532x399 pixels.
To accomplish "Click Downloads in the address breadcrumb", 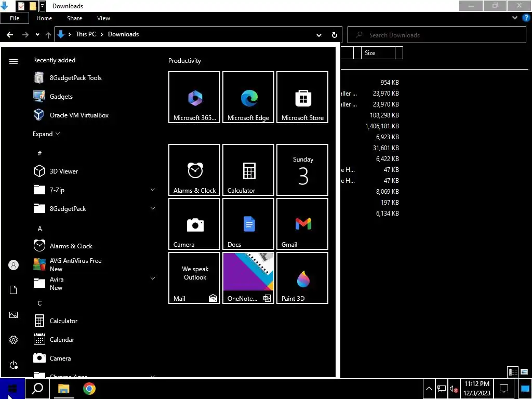I will 123,34.
